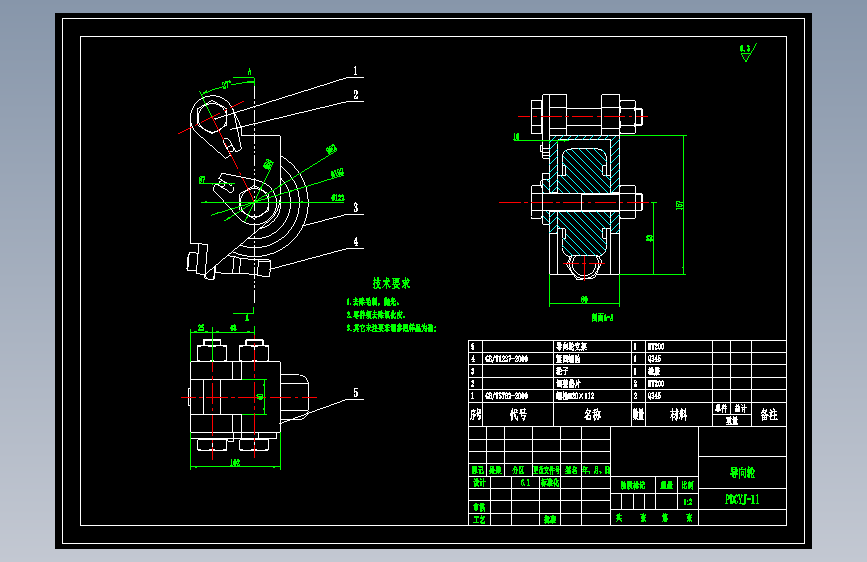Click the standard code cell in row 4
This screenshot has width=867, height=562.
tap(506, 359)
